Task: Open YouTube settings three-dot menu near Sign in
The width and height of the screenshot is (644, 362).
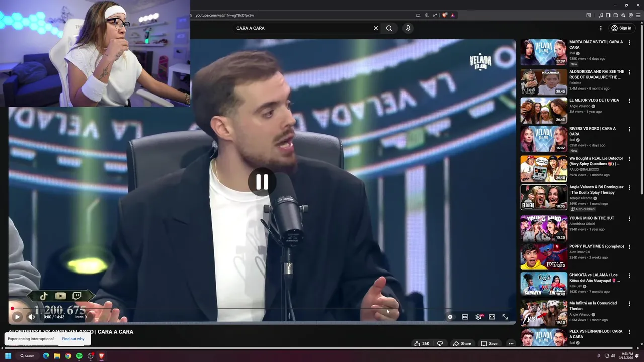Action: pos(600,28)
